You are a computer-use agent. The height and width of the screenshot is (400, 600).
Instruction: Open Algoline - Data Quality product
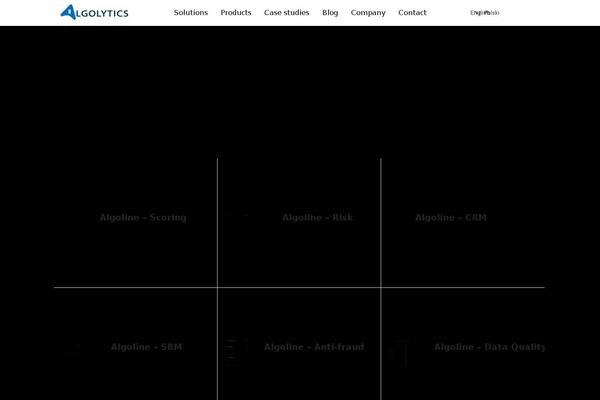click(489, 347)
